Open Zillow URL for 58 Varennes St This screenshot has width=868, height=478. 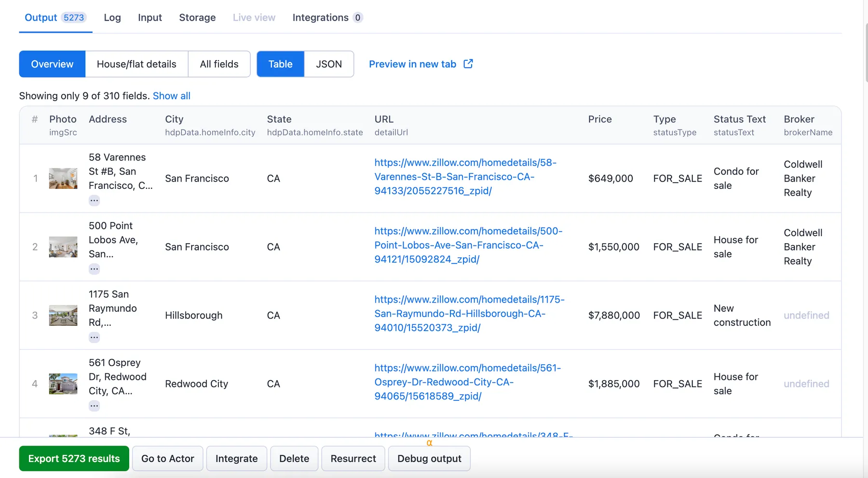click(x=465, y=177)
